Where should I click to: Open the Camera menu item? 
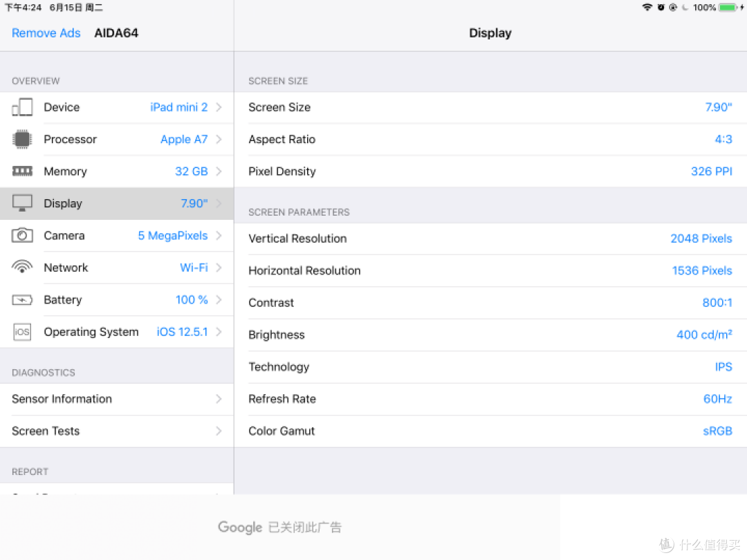117,235
